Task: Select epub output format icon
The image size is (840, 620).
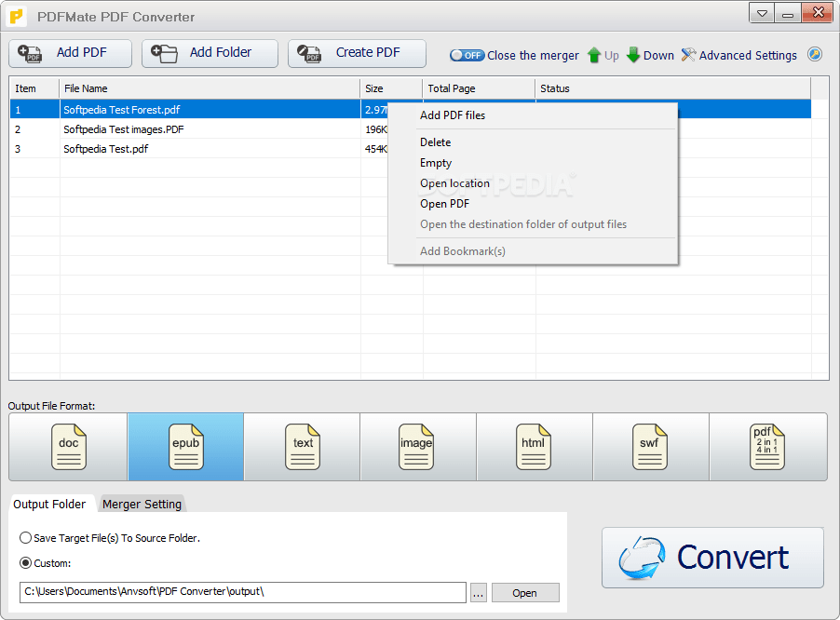Action: [185, 447]
